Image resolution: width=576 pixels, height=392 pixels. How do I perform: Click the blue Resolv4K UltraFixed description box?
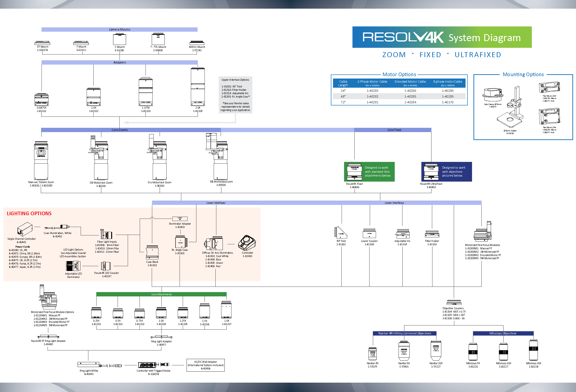446,171
